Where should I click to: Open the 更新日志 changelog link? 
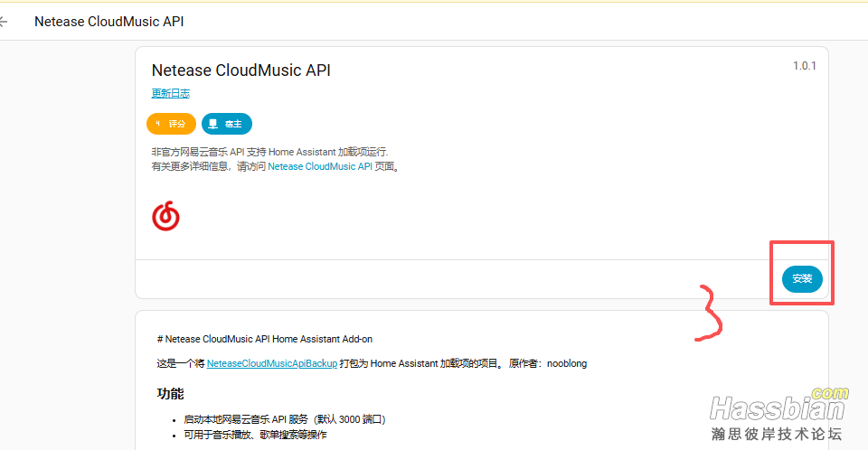click(x=171, y=94)
